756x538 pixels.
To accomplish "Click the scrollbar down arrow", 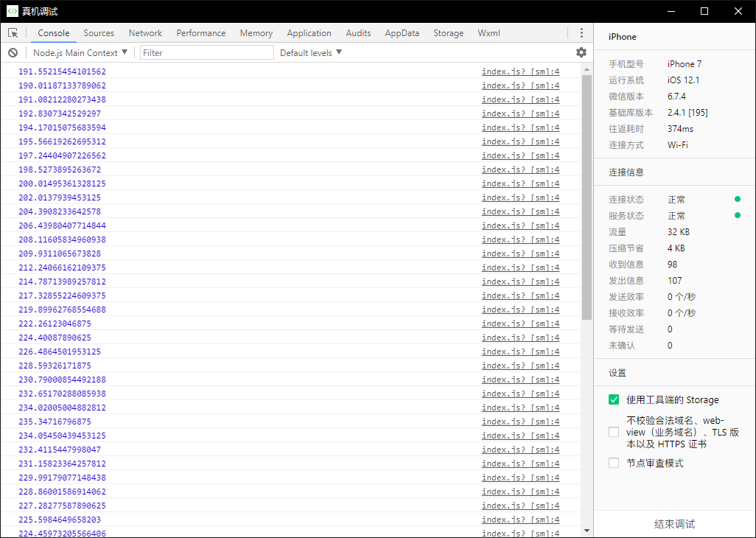I will 587,531.
